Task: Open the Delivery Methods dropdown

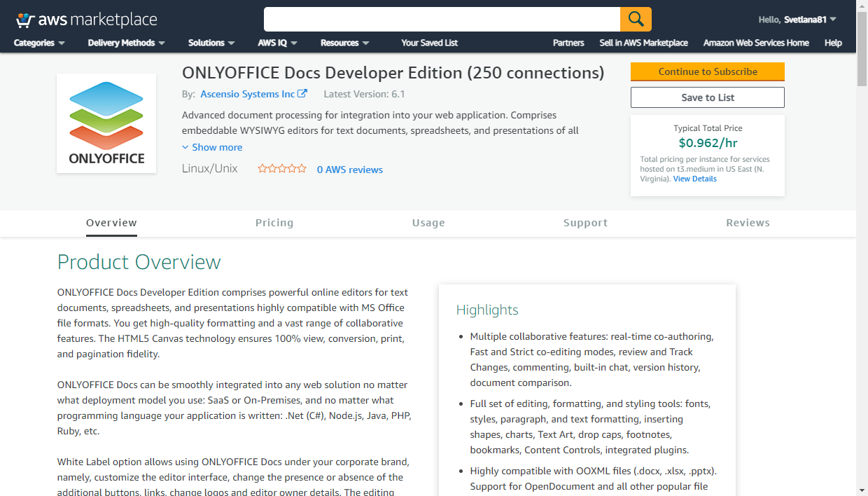Action: coord(127,43)
